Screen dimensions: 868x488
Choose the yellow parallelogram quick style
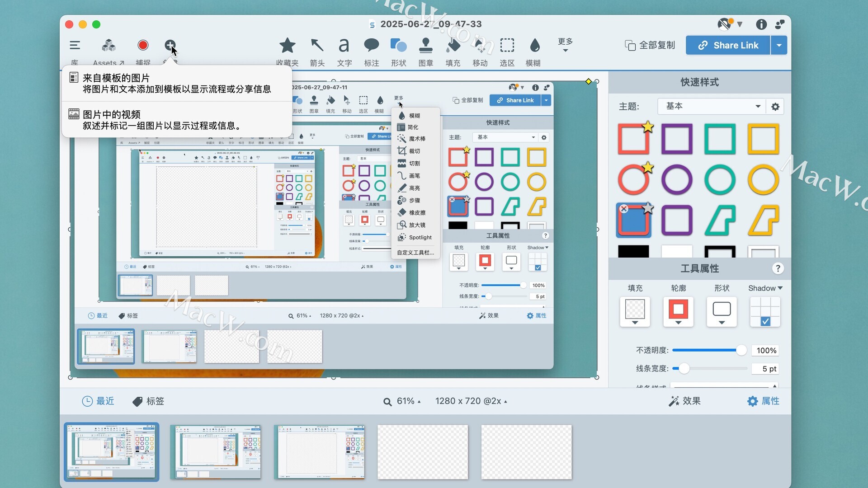763,221
